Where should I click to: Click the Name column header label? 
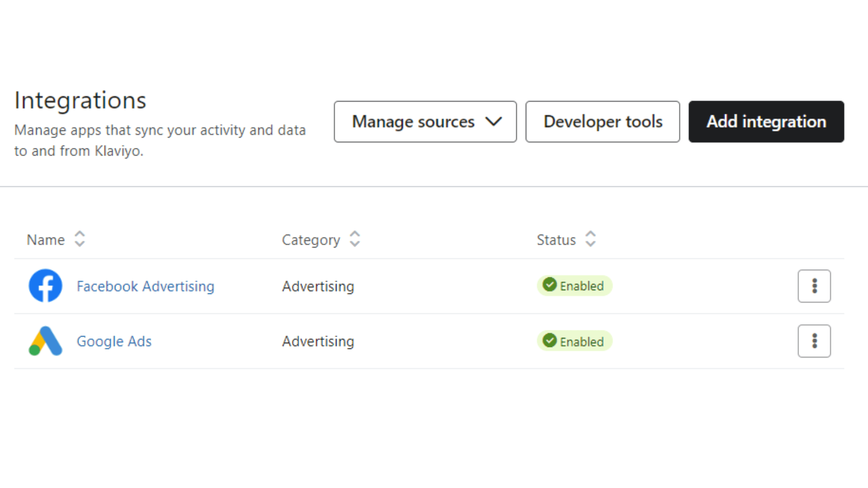pyautogui.click(x=46, y=240)
